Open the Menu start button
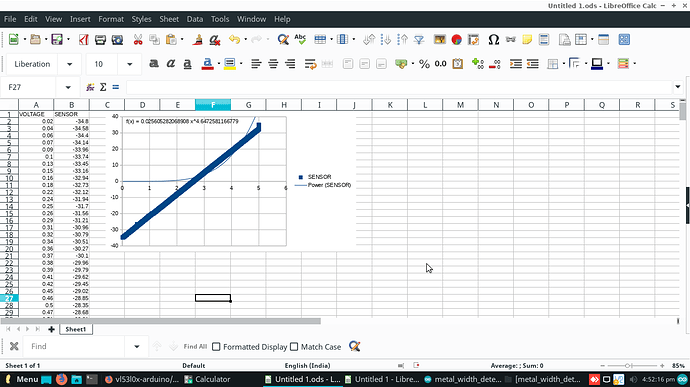Viewport: 690px width, 387px height. click(21, 379)
